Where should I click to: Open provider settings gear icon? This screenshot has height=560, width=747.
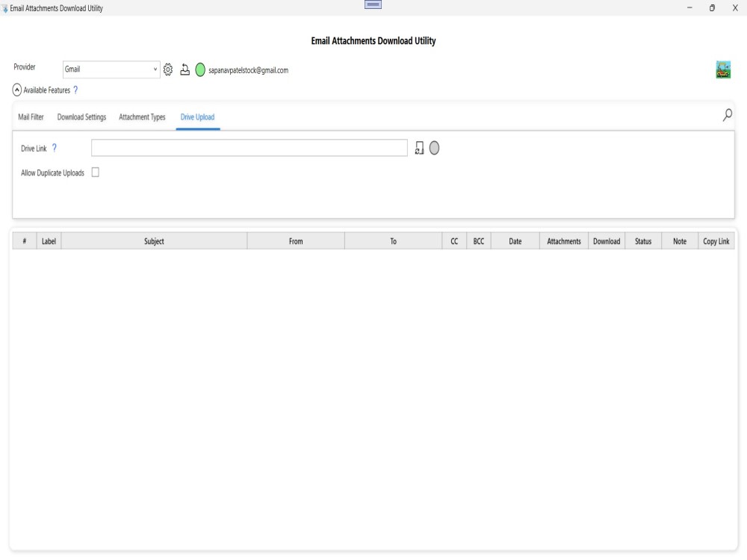click(167, 69)
